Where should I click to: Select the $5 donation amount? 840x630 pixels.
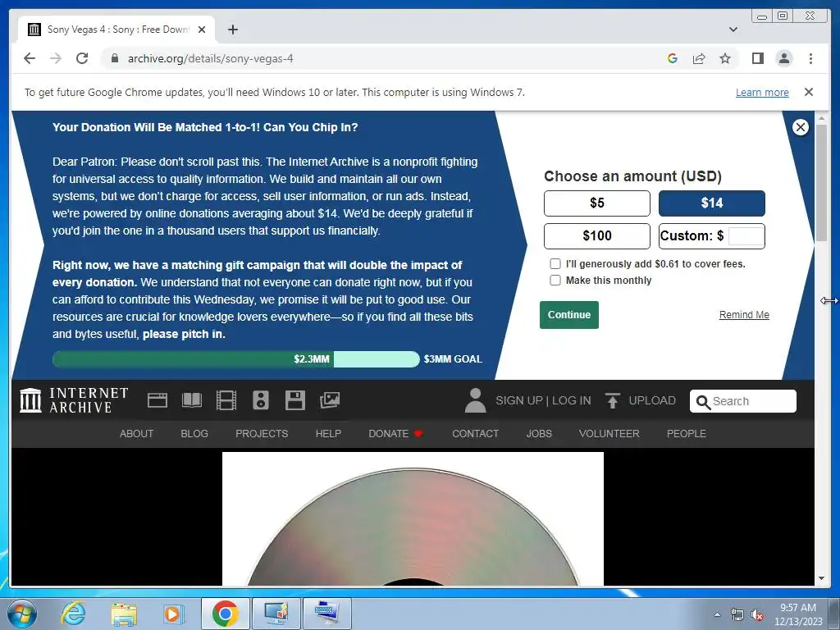pos(597,203)
